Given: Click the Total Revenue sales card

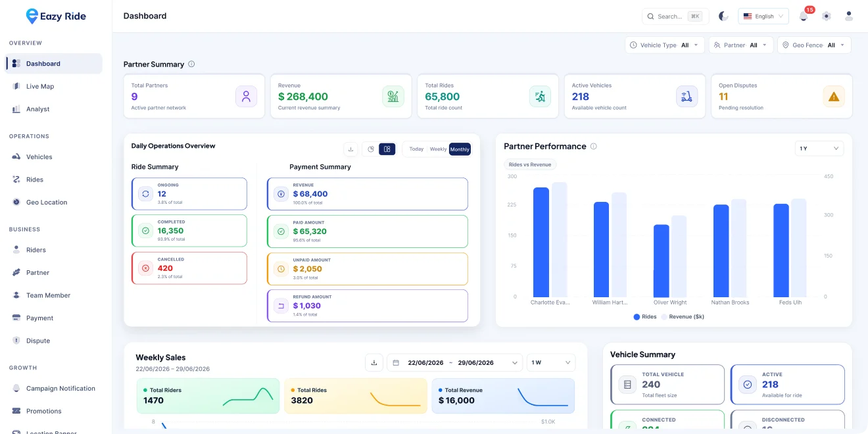Looking at the screenshot, I should click(x=503, y=396).
